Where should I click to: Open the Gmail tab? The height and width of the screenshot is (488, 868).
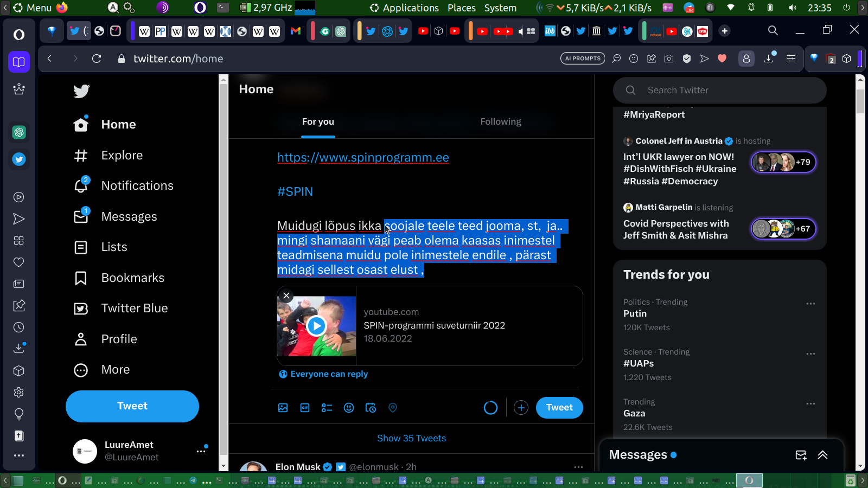[296, 31]
